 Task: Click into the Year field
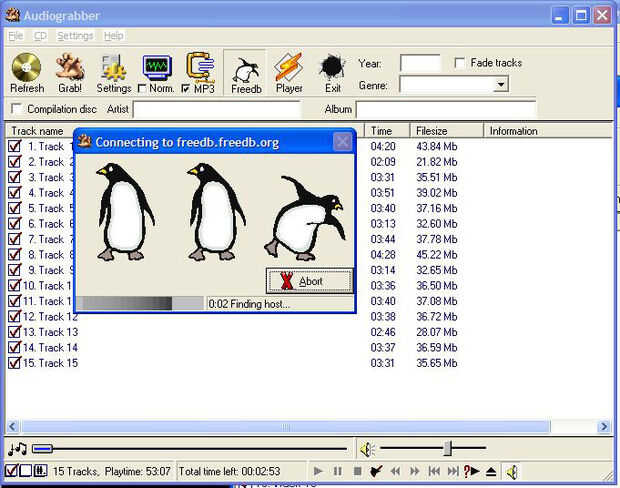click(420, 63)
